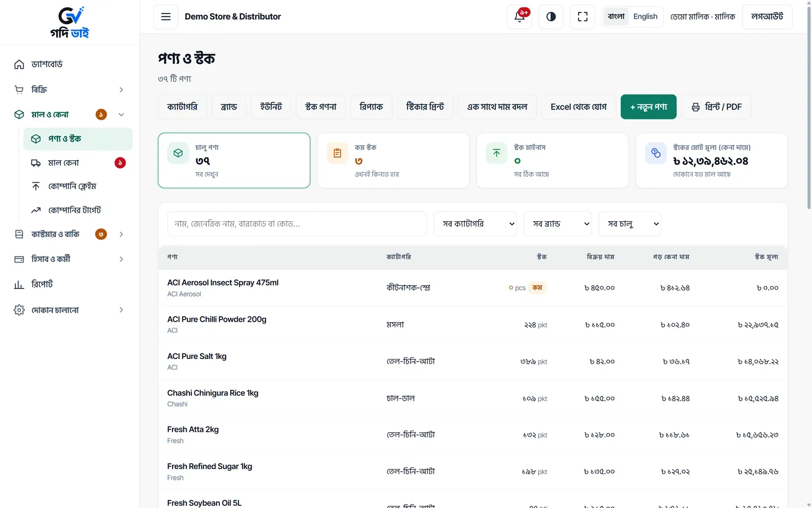Click the দোকান চালানো gear icon
812x508 pixels.
(19, 310)
